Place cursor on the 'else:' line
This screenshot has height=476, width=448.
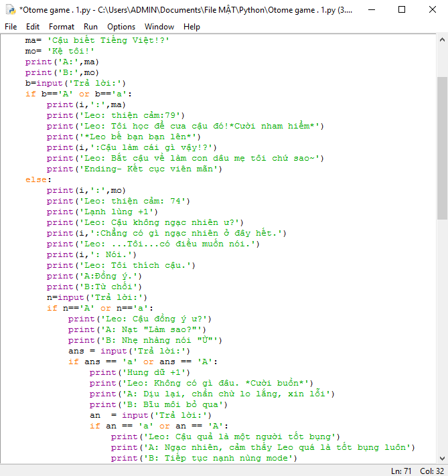click(x=36, y=179)
